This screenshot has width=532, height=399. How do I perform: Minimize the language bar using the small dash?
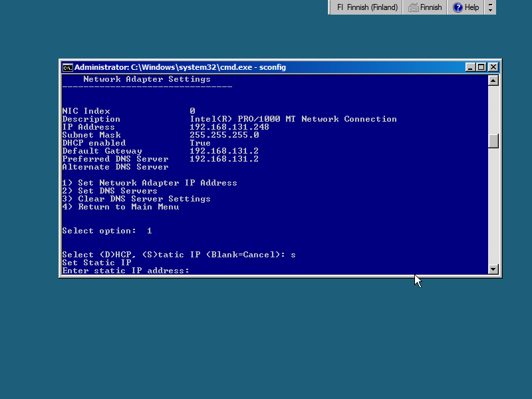click(x=490, y=4)
